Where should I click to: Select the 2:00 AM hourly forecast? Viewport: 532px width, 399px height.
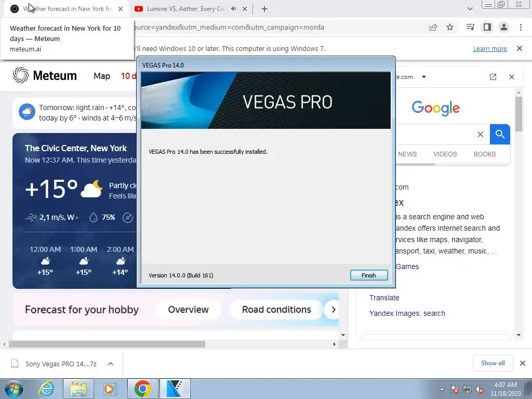tap(120, 260)
